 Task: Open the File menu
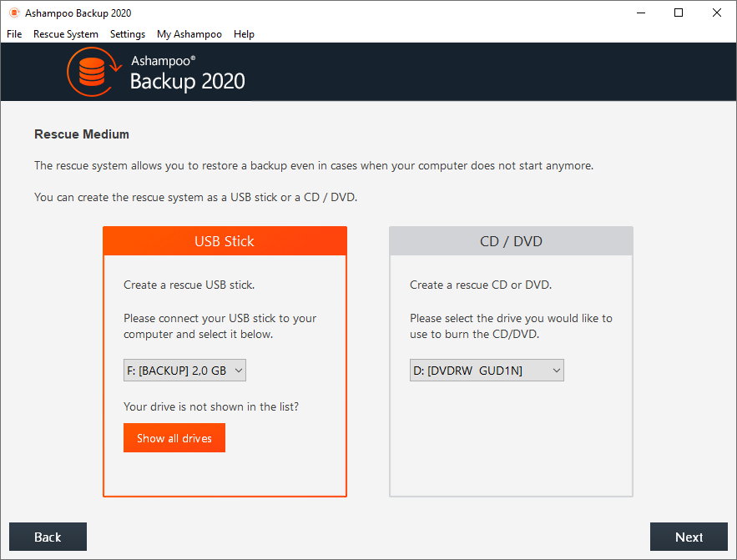(x=14, y=34)
